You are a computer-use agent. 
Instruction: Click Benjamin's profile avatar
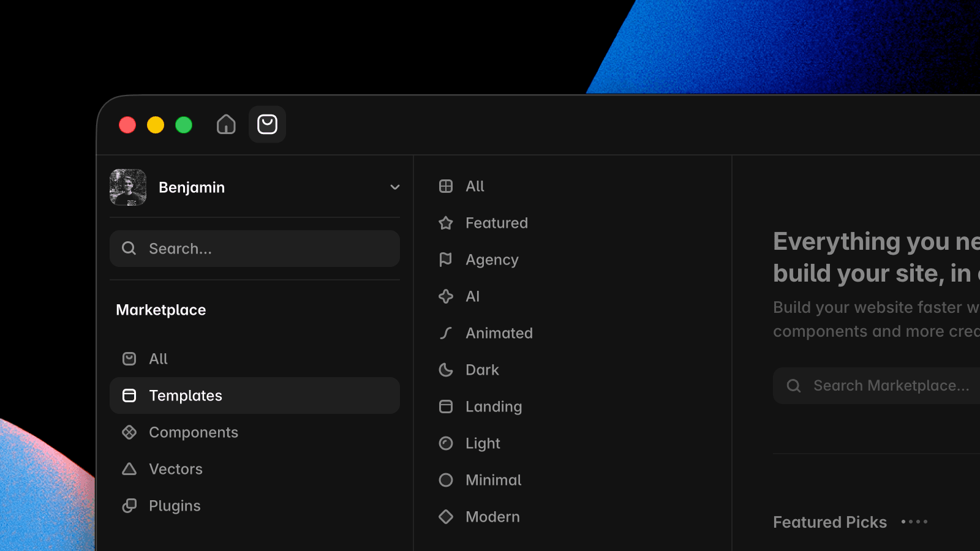click(128, 187)
